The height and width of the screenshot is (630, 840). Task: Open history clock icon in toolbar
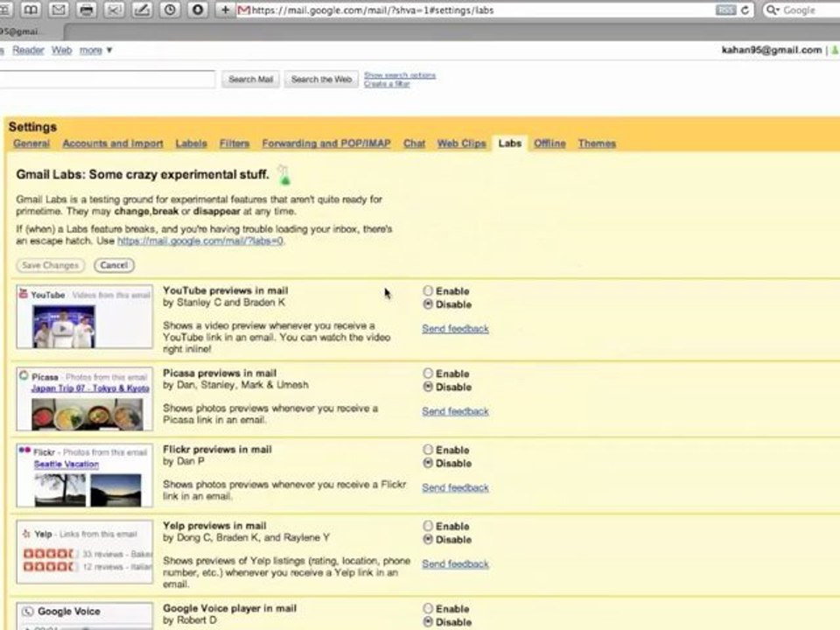coord(170,10)
